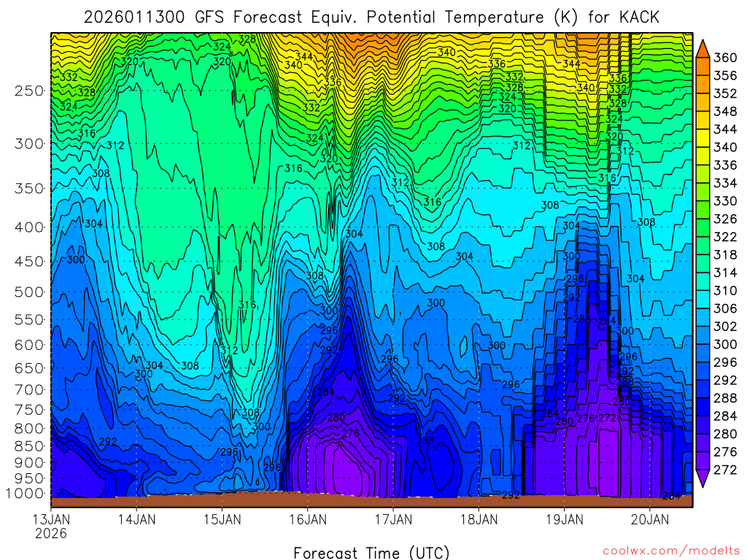The image size is (747, 560).
Task: Select the 17JAN date label on time axis
Action: [393, 519]
